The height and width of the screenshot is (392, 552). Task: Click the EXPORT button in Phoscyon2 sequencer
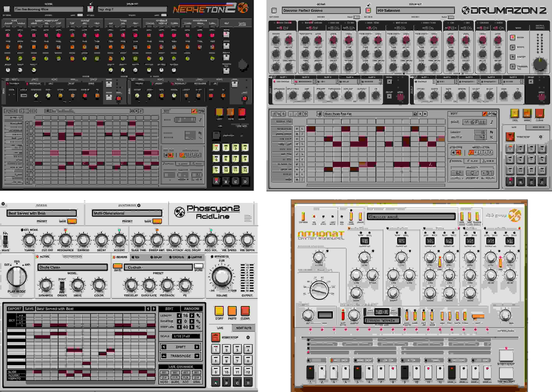pos(15,309)
